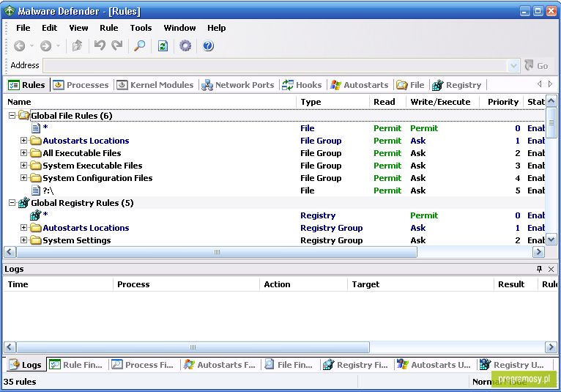Open the Address bar dropdown
Screen dimensions: 561x392
[513, 65]
